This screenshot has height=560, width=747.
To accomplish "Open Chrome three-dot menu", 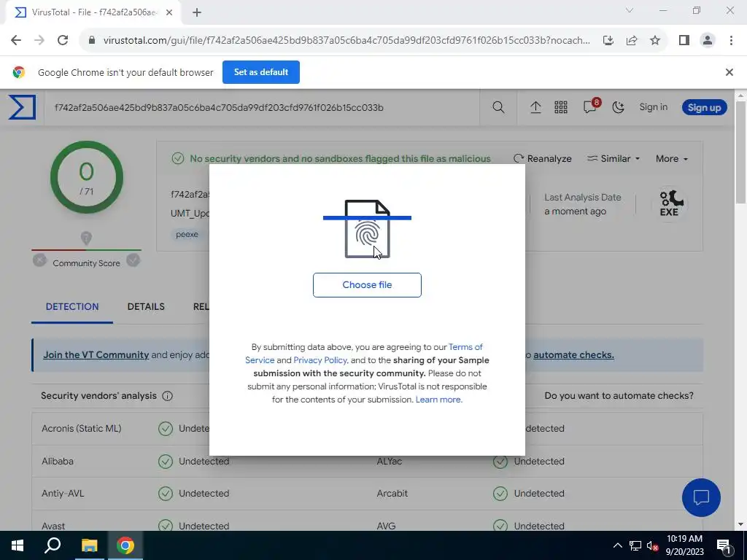I will tap(731, 40).
